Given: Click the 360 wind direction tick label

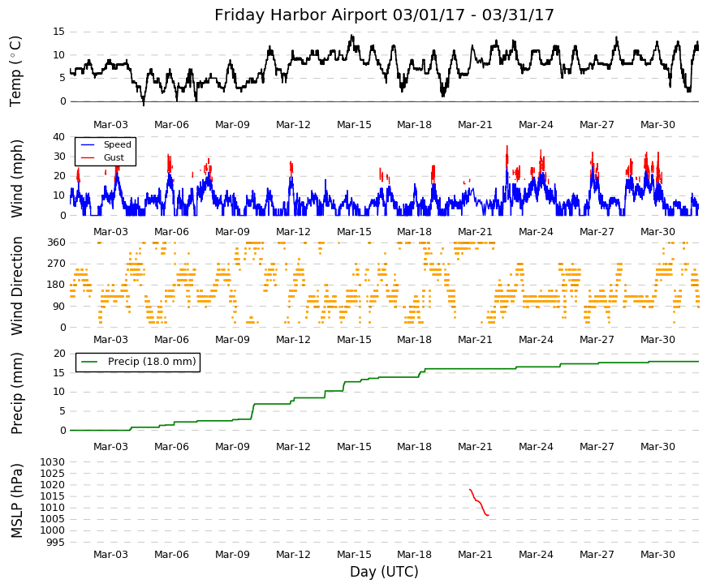Looking at the screenshot, I should [56, 242].
